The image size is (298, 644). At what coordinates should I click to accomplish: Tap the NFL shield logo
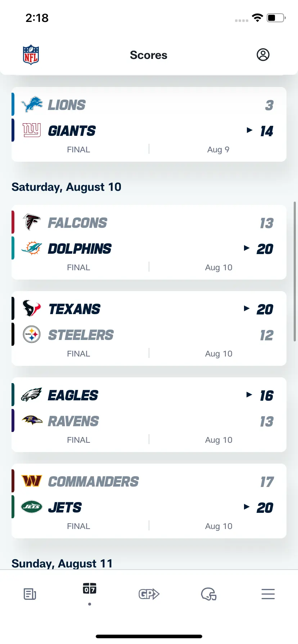pos(31,55)
